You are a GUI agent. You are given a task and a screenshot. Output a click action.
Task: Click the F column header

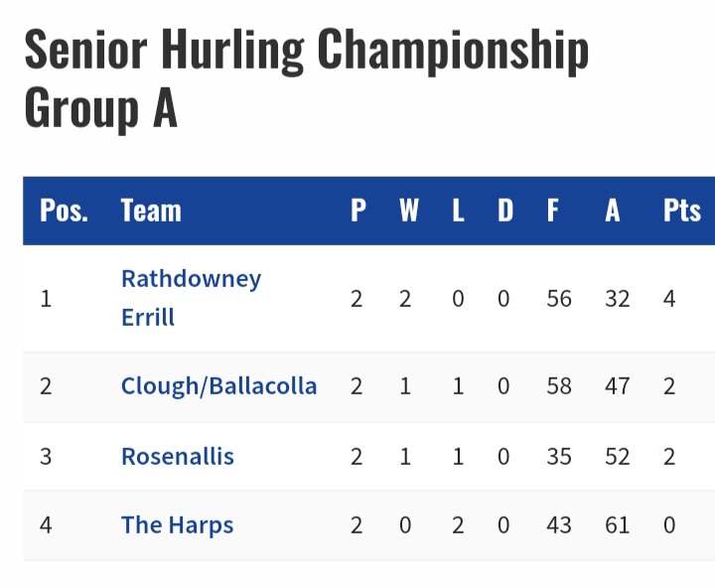[x=553, y=211]
